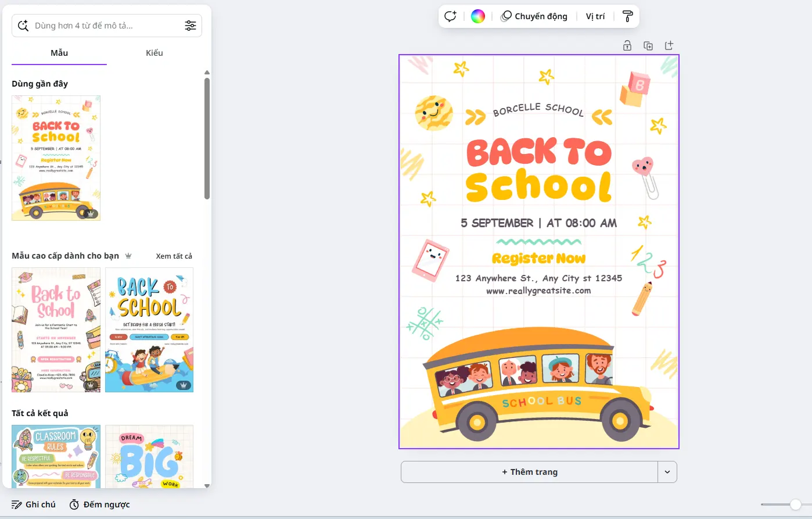This screenshot has width=812, height=519.
Task: Switch to the Mẫu tab
Action: [x=59, y=53]
